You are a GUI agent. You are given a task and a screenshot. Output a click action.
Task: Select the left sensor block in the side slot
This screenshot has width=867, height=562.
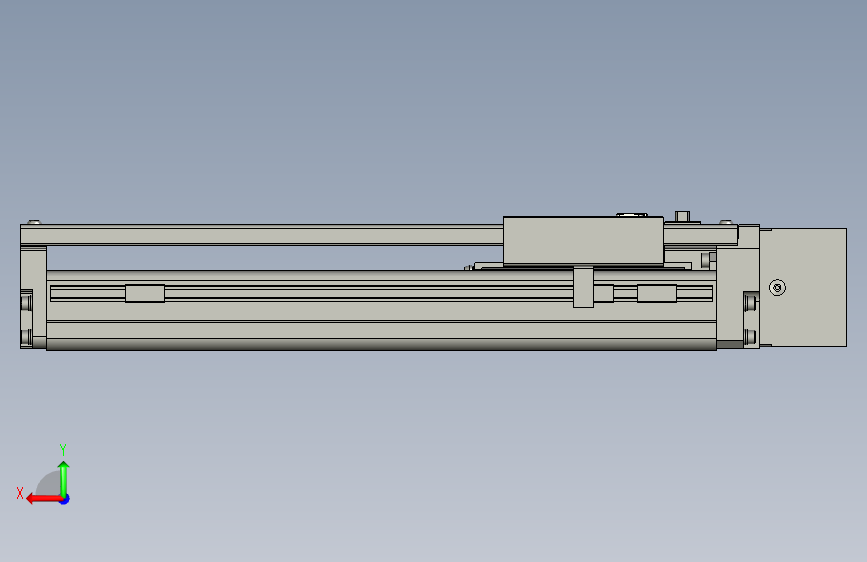click(x=145, y=294)
